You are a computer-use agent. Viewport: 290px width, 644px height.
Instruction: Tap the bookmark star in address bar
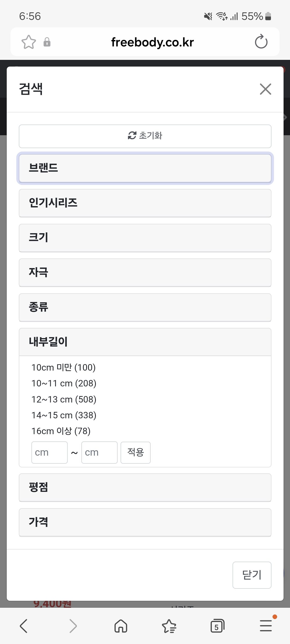tap(28, 42)
